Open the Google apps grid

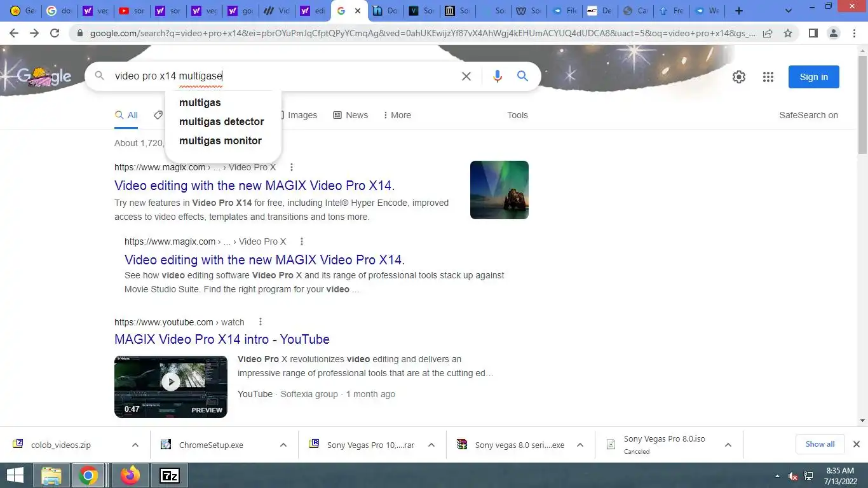768,77
